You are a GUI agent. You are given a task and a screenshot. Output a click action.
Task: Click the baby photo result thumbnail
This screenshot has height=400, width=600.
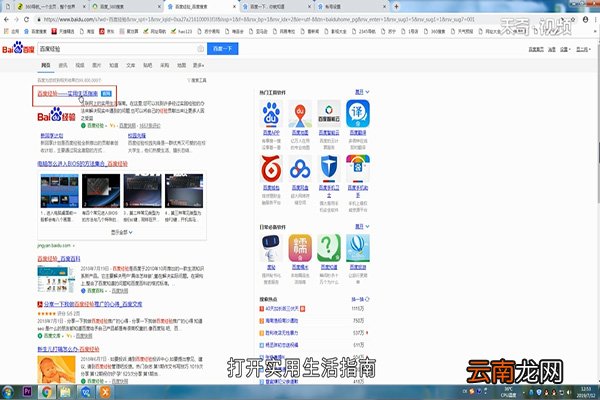pos(56,369)
